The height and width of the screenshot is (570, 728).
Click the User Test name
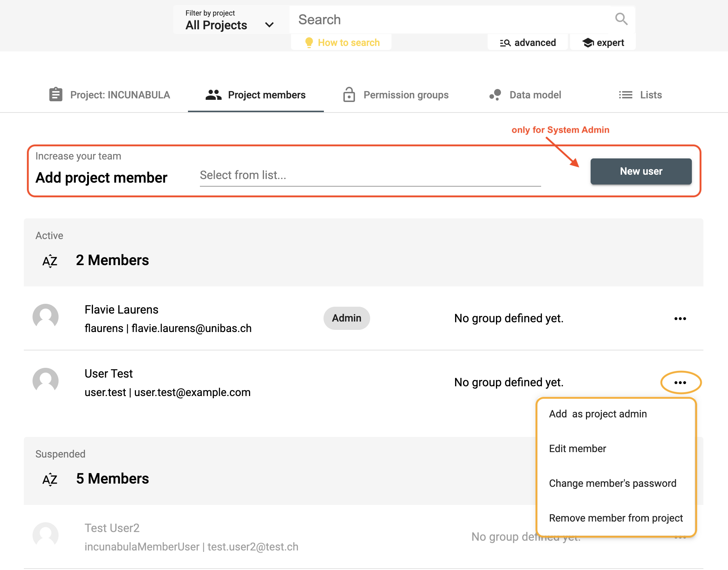click(108, 374)
